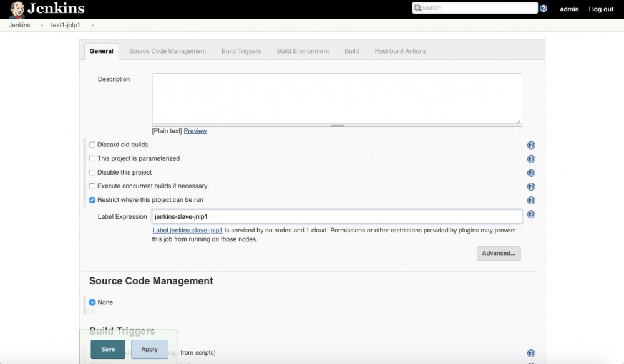Uncheck Restrict where this project can be run
The height and width of the screenshot is (364, 624).
tap(92, 200)
